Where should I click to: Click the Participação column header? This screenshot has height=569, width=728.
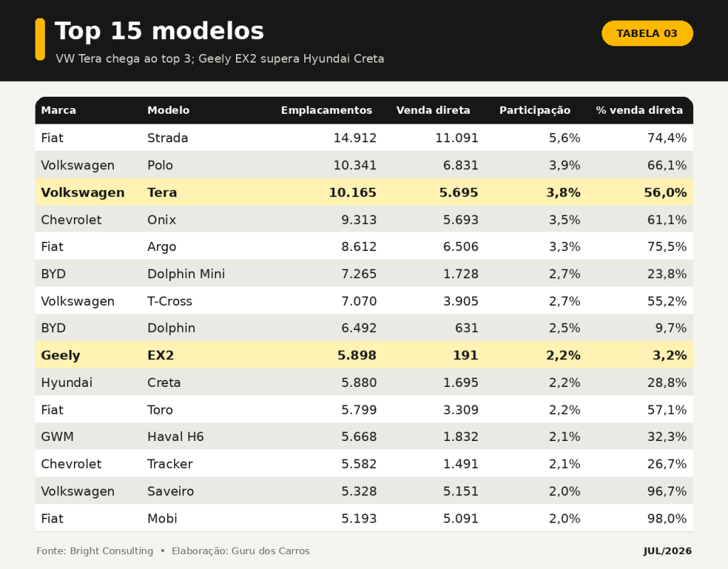click(535, 110)
